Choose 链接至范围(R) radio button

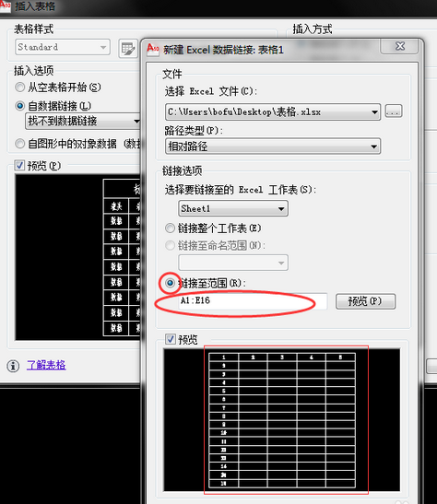click(170, 283)
